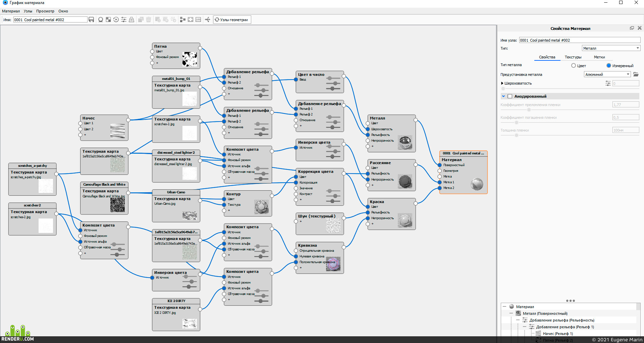Screen dimensions: 644x343
Task: Click the Узлы геометрии button
Action: (x=232, y=20)
